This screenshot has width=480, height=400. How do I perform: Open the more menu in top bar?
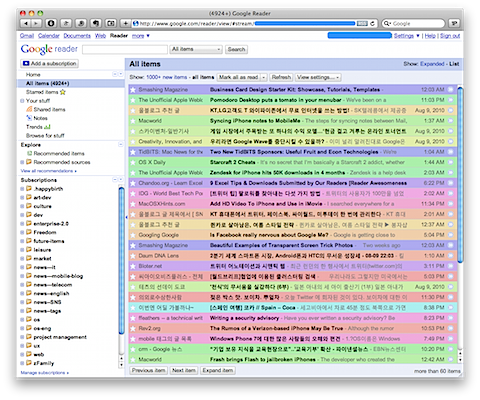(140, 36)
